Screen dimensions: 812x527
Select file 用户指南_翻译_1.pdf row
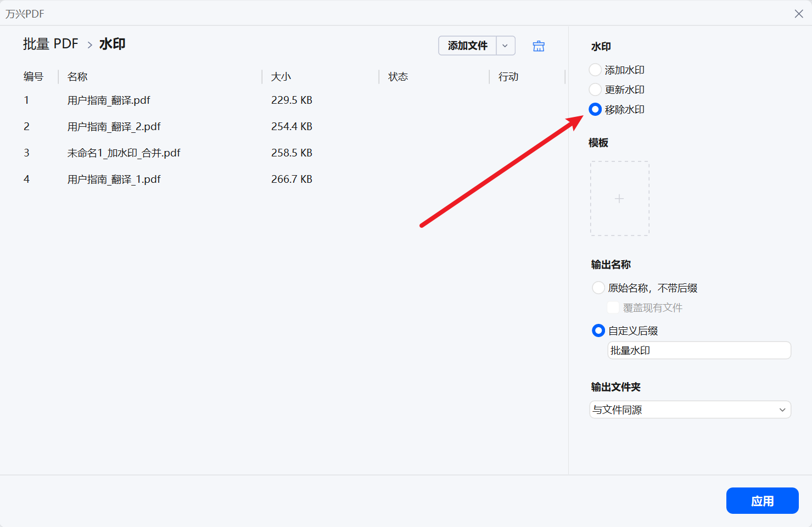(114, 180)
